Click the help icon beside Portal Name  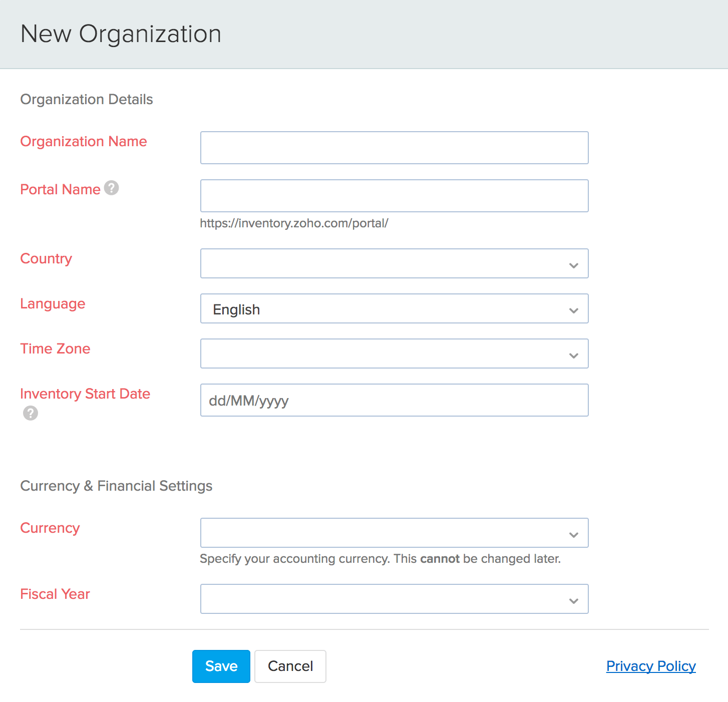tap(111, 188)
